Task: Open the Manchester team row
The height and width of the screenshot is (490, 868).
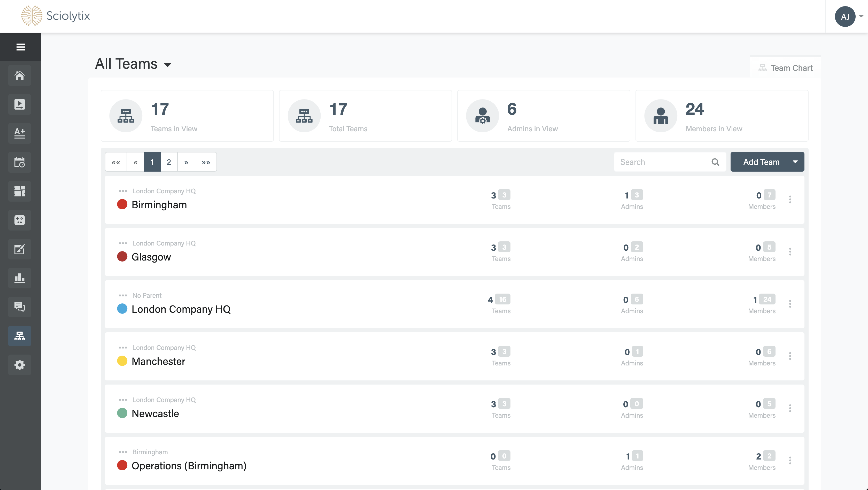Action: (158, 361)
